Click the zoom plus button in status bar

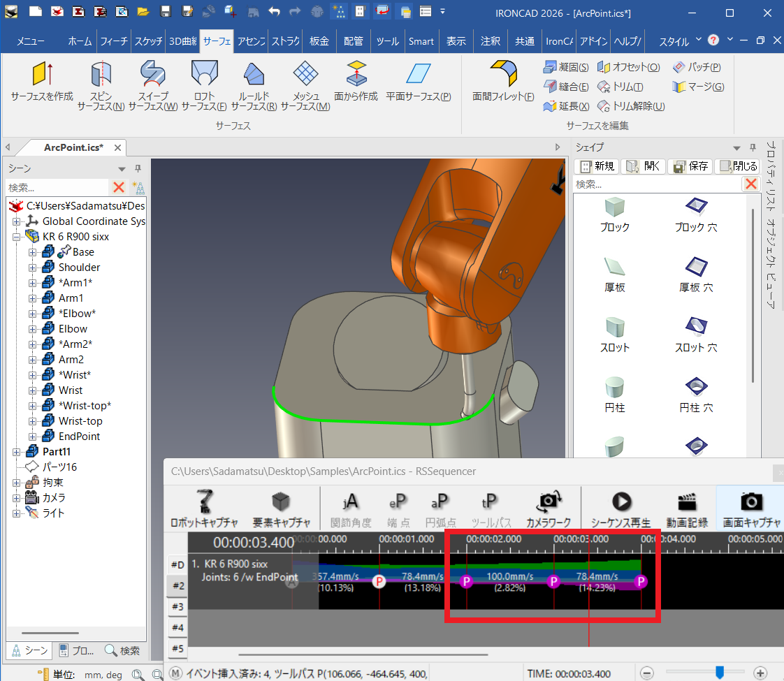[x=760, y=673]
